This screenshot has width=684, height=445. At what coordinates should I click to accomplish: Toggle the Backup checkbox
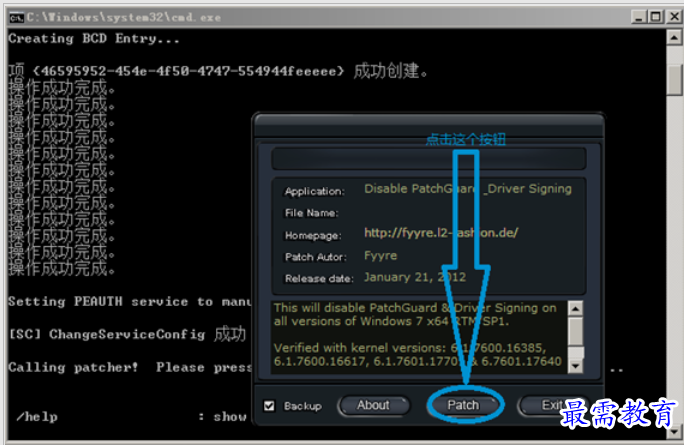coord(269,406)
